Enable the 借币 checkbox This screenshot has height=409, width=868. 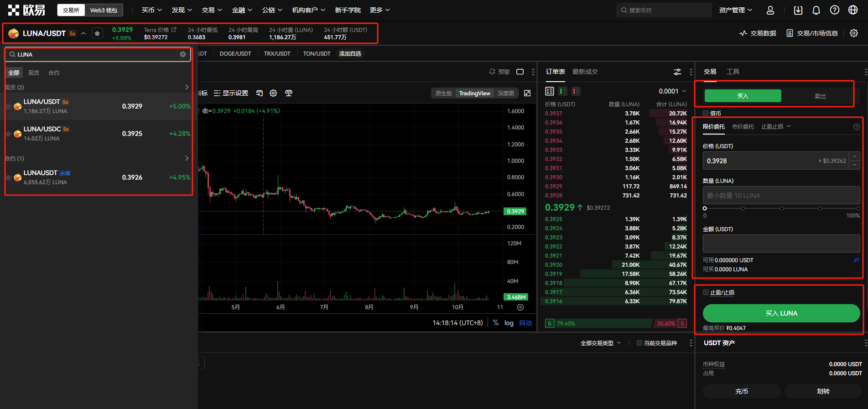706,113
